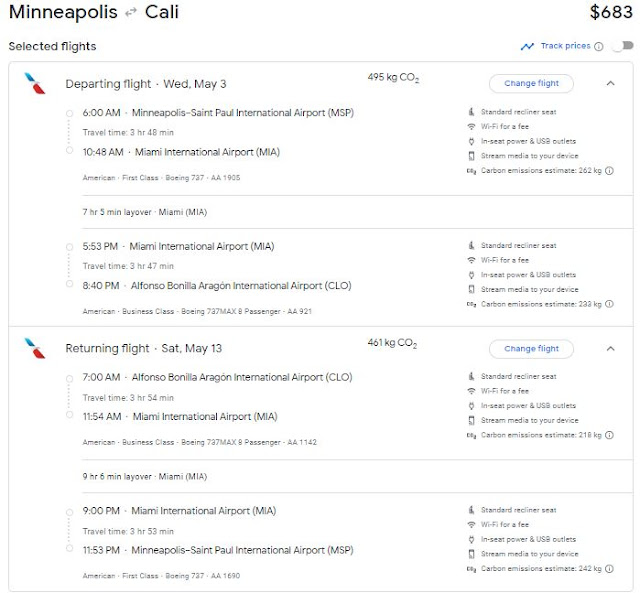
Task: Click the Track prices trend line icon
Action: 527,46
